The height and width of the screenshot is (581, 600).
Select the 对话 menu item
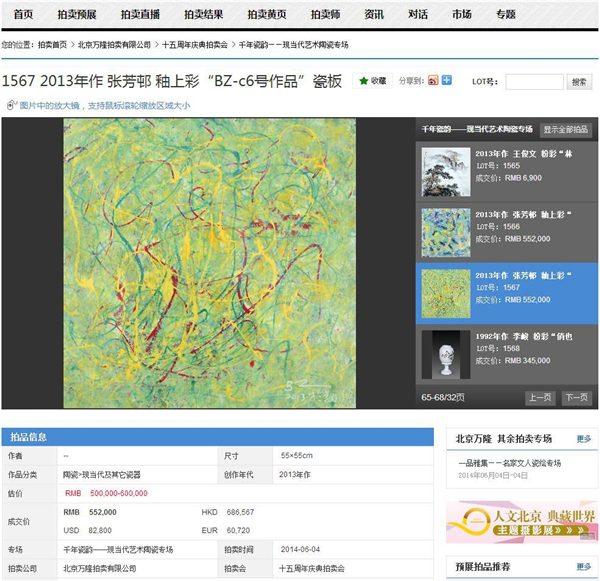coord(418,15)
